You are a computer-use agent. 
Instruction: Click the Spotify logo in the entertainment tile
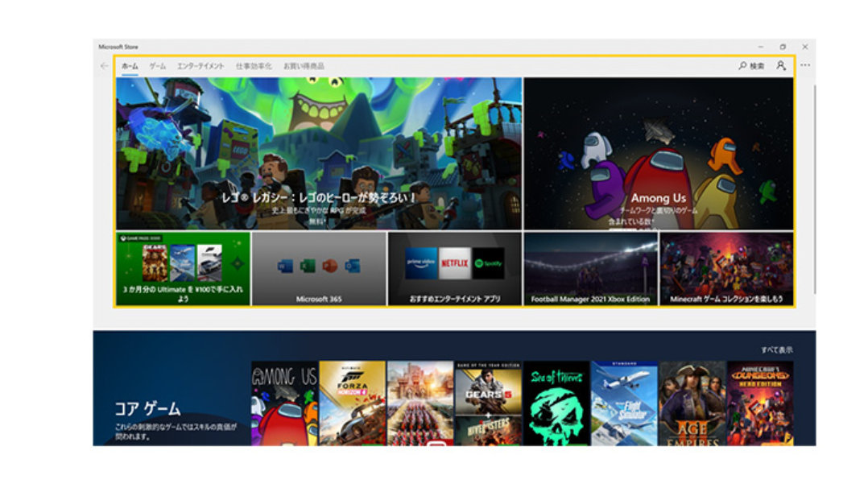[488, 263]
